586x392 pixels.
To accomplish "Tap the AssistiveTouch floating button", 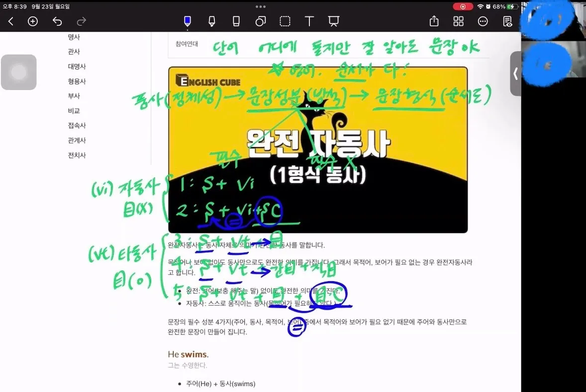I will click(x=19, y=72).
